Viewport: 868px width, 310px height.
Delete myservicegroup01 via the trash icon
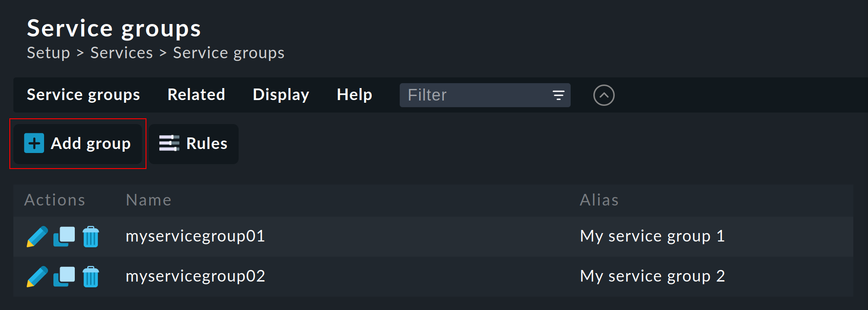tap(91, 237)
